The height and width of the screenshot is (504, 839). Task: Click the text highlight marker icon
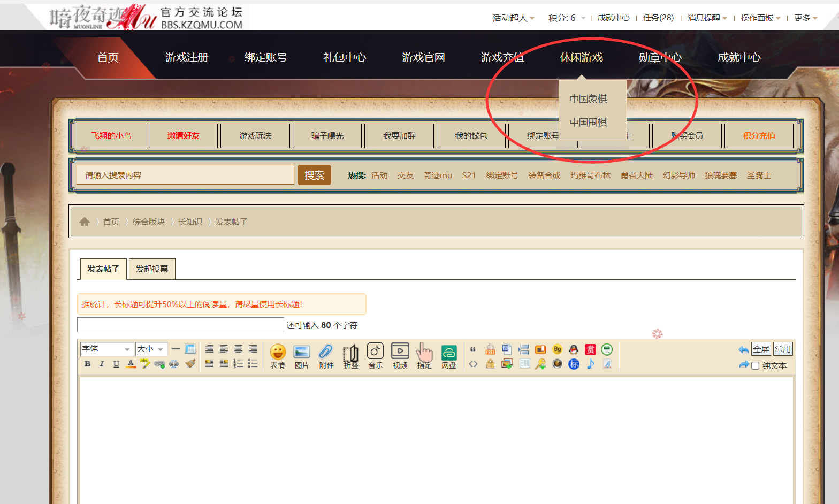[x=145, y=364]
